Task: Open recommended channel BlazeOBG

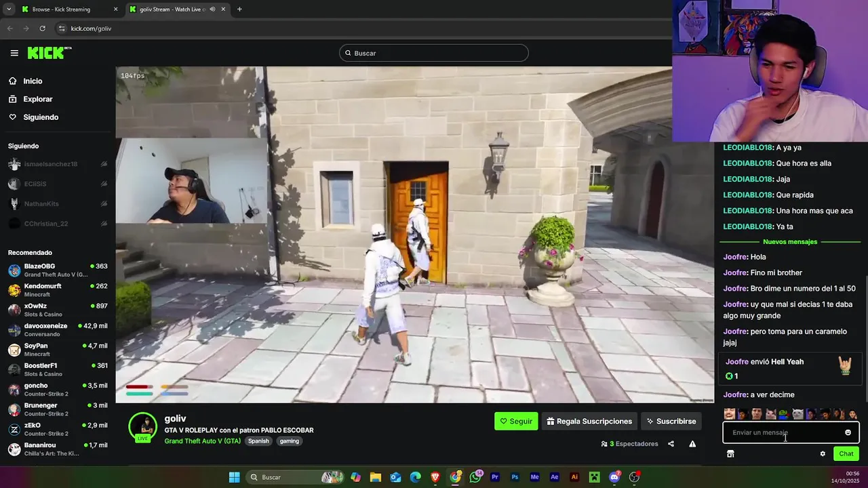Action: click(x=58, y=270)
